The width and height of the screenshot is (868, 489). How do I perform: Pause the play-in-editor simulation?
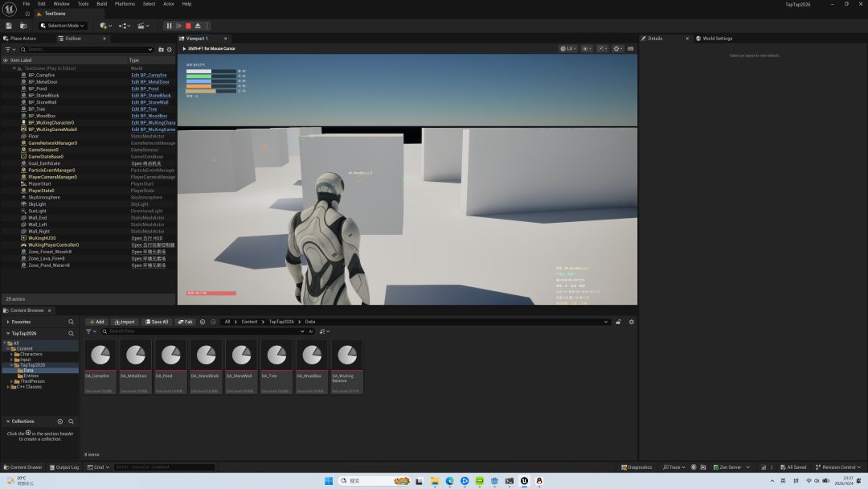pyautogui.click(x=170, y=26)
